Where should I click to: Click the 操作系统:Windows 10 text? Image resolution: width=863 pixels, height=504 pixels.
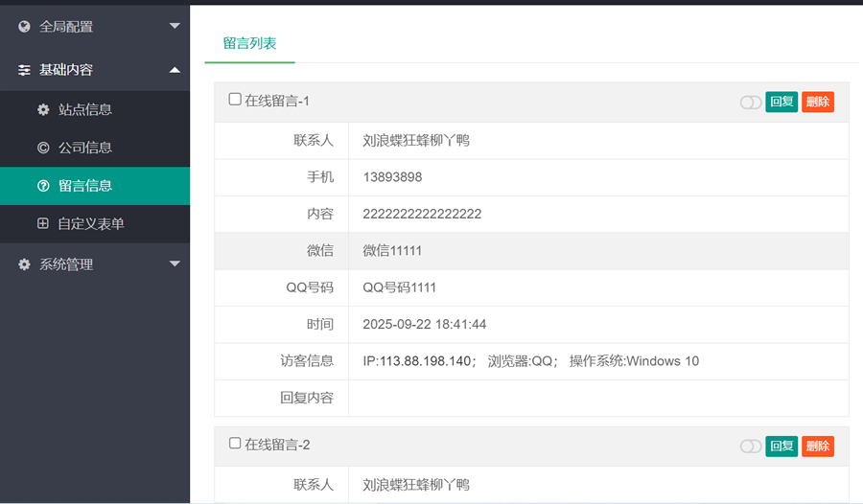(634, 361)
